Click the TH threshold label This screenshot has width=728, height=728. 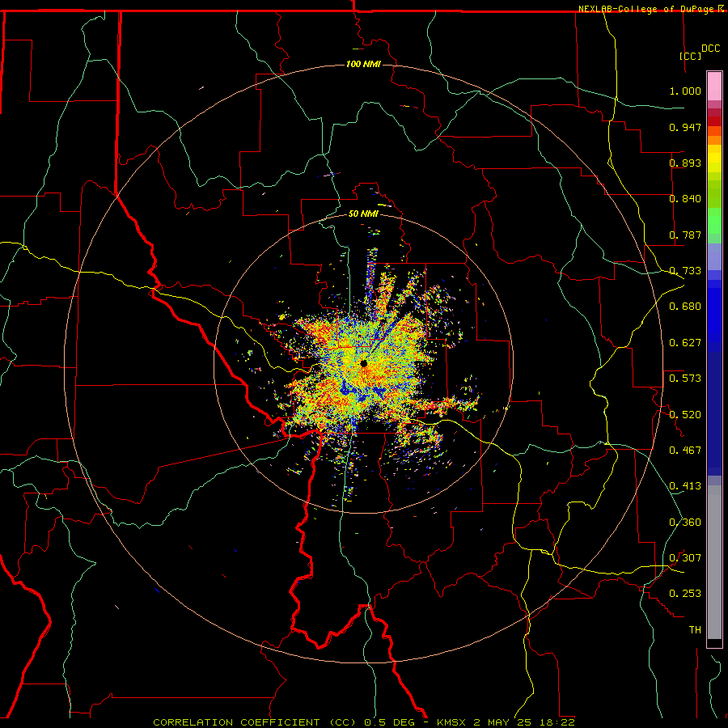695,630
